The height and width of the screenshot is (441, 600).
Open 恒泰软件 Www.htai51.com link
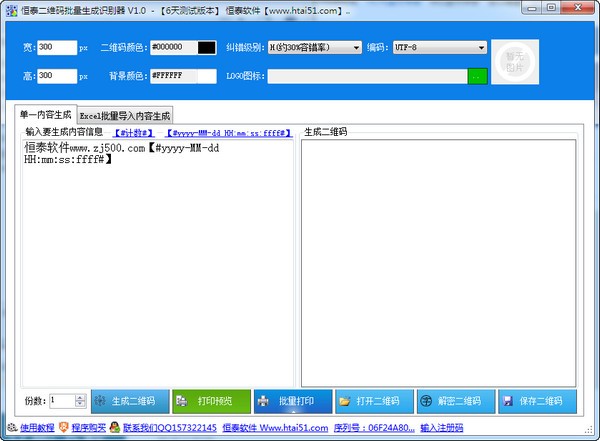[275, 428]
